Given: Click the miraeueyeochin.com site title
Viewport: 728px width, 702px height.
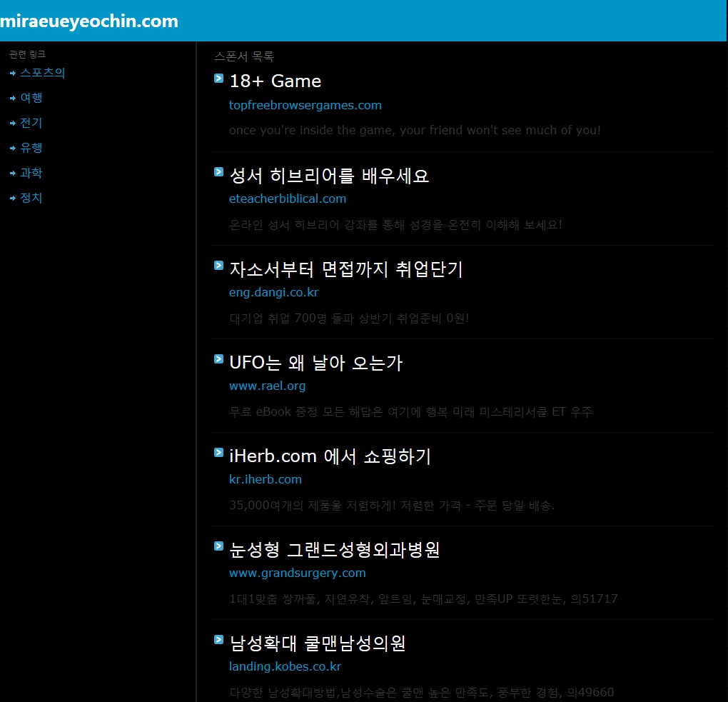Looking at the screenshot, I should click(89, 21).
